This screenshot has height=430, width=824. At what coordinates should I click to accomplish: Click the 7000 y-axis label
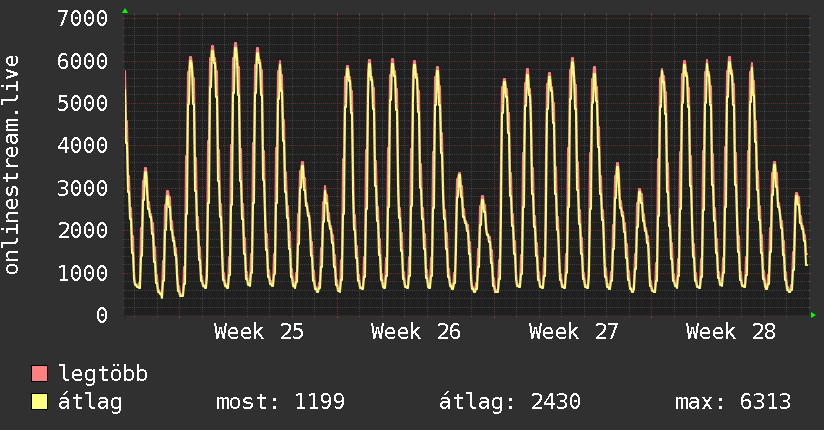[x=83, y=19]
